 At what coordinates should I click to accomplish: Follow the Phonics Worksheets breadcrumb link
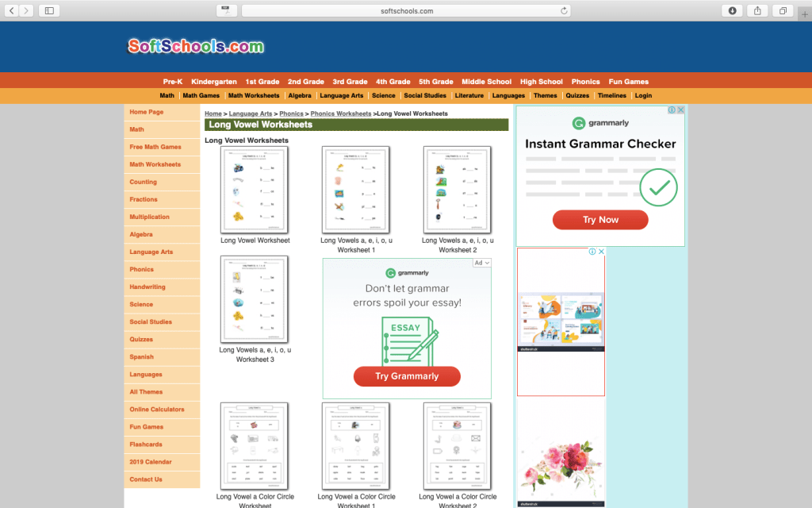pos(341,114)
